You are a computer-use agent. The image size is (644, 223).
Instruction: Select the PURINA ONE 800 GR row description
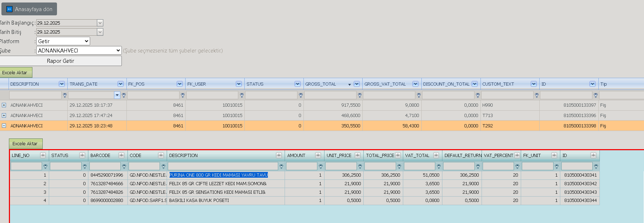point(218,175)
